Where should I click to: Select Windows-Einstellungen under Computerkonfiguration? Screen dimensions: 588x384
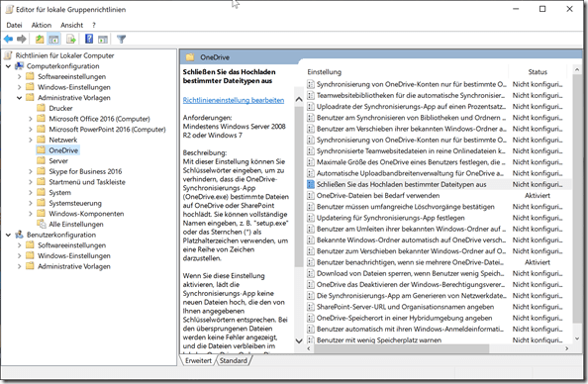tap(74, 87)
